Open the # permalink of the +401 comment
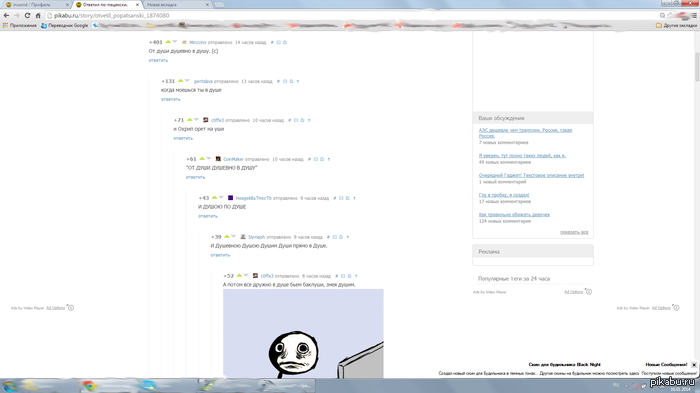Viewport: 700px width, 393px height. tap(272, 42)
